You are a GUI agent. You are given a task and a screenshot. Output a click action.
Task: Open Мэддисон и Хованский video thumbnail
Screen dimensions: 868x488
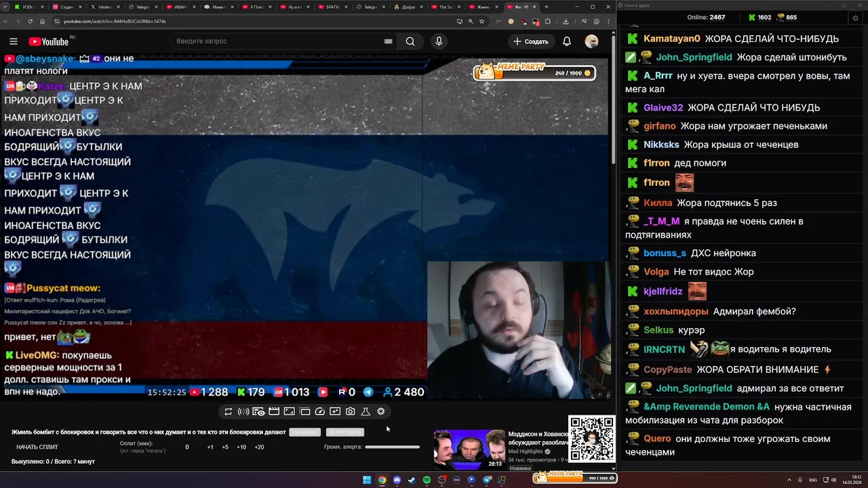(469, 449)
